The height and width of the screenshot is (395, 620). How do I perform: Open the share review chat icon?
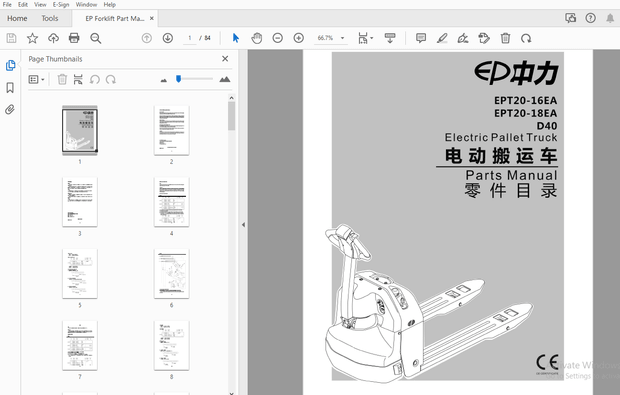[x=571, y=18]
